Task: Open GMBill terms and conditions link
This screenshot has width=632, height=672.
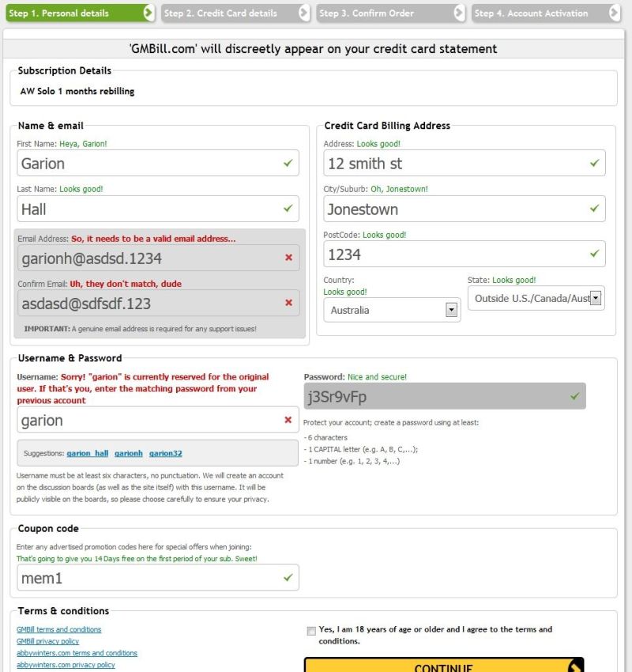Action: [x=59, y=629]
